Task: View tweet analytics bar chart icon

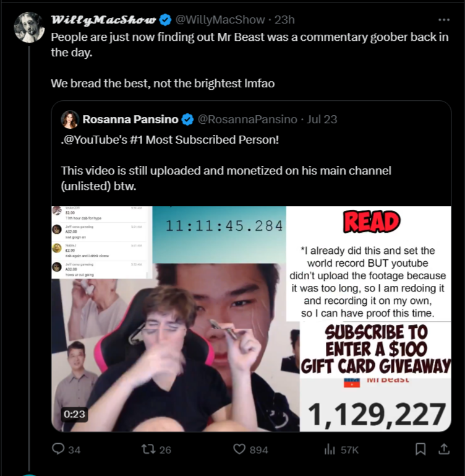Action: (x=330, y=449)
